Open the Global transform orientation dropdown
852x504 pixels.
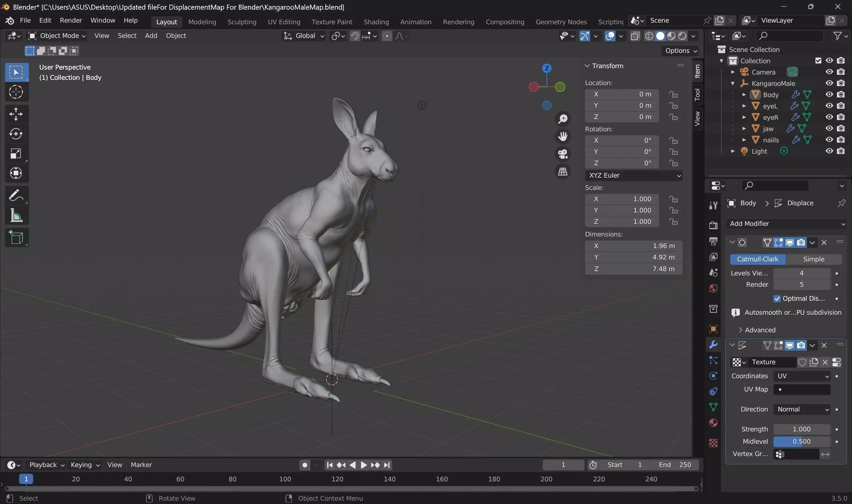(x=304, y=36)
